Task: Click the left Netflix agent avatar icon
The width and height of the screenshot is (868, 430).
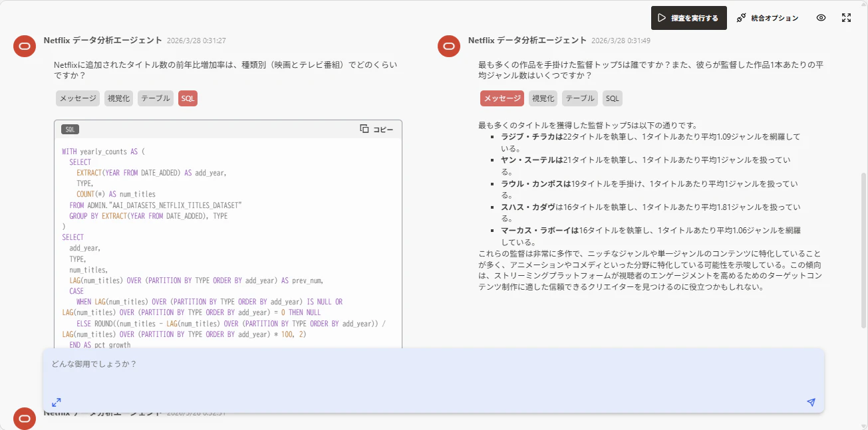Action: [25, 46]
